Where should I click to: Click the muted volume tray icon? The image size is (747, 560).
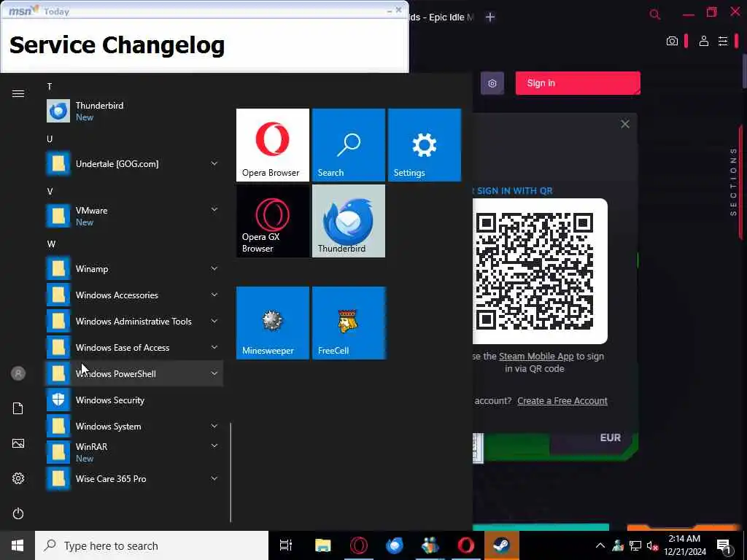652,545
